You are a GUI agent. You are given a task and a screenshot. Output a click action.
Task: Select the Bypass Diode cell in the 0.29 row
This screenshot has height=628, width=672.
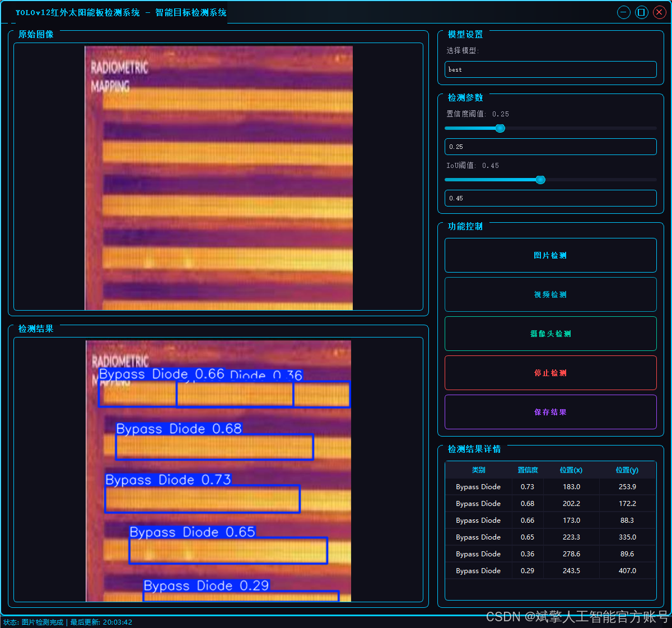click(478, 571)
